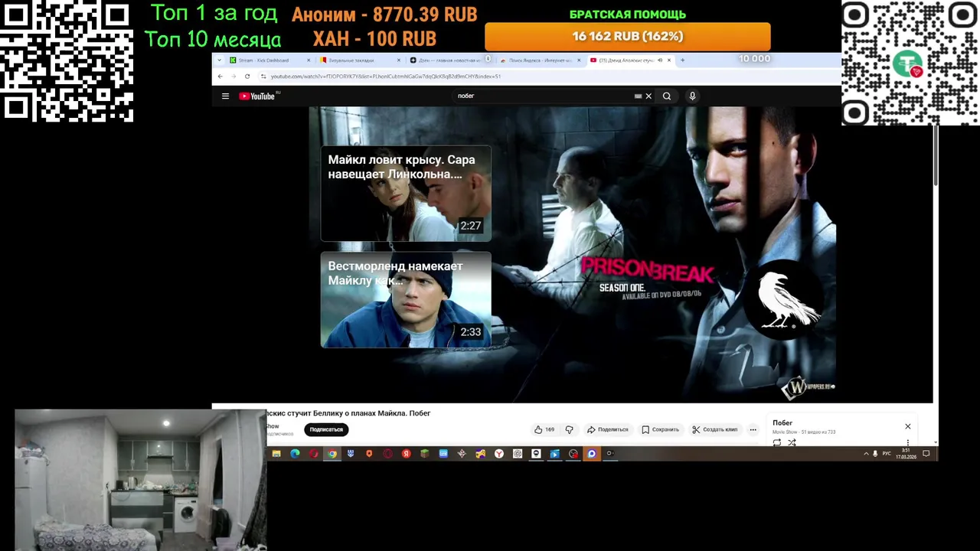Click the Побег playlist title
Image resolution: width=980 pixels, height=551 pixels.
click(782, 423)
